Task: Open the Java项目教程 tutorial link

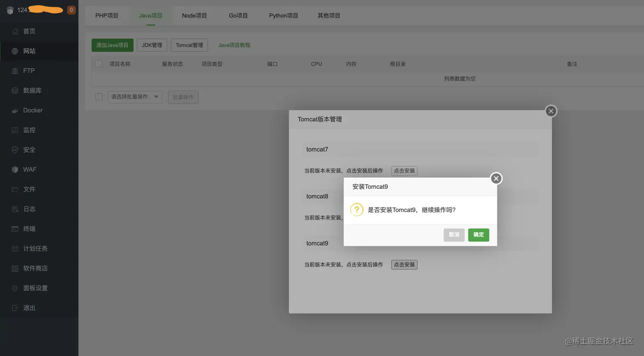Action: pos(234,44)
